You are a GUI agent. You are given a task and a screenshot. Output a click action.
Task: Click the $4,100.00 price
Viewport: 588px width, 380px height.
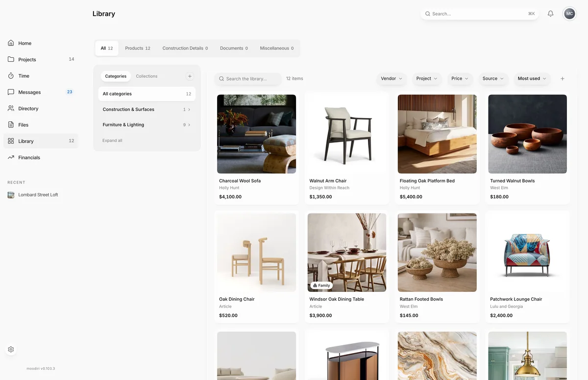(x=230, y=197)
